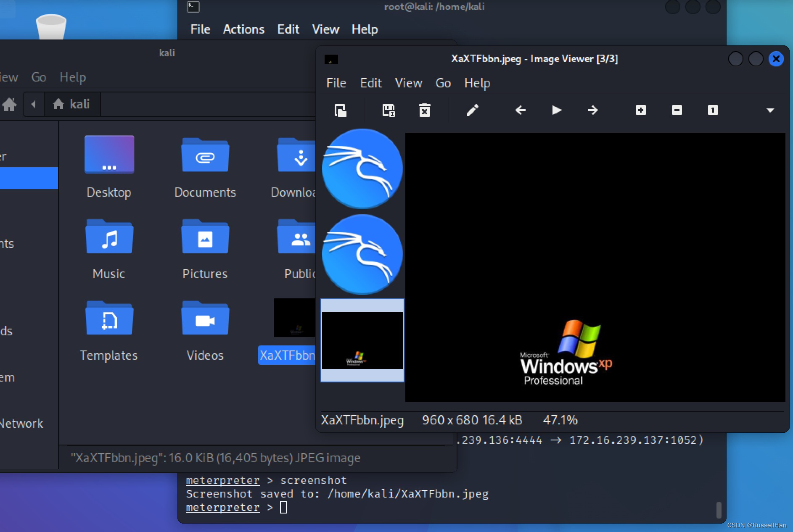
Task: Open terminal File menu
Action: coord(200,29)
